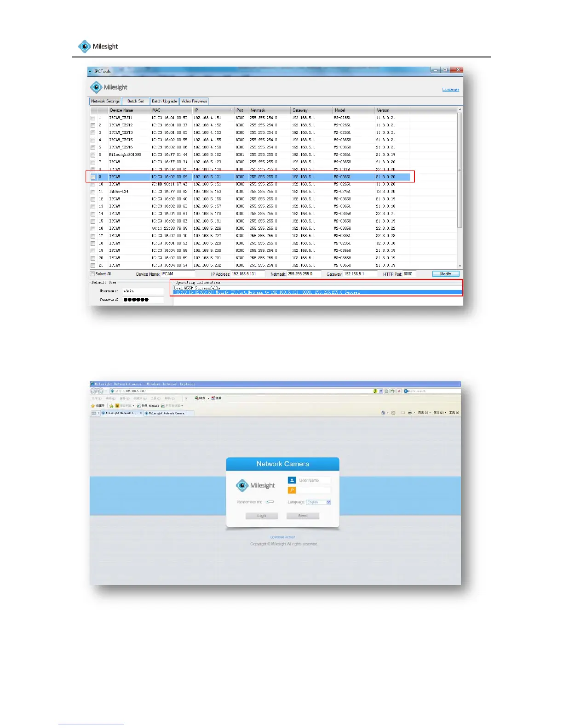Click the user icon beside User Name
Image resolution: width=563 pixels, height=728 pixels.
tap(292, 480)
